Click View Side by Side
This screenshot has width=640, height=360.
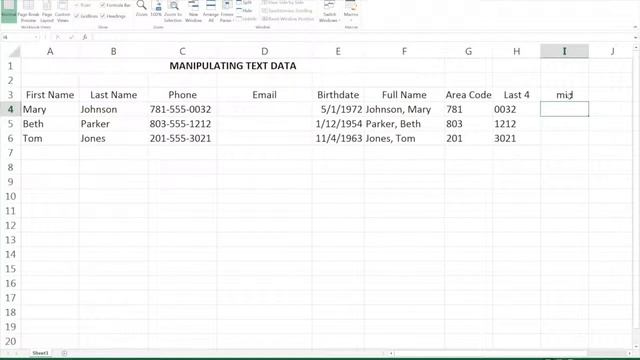[x=283, y=2]
